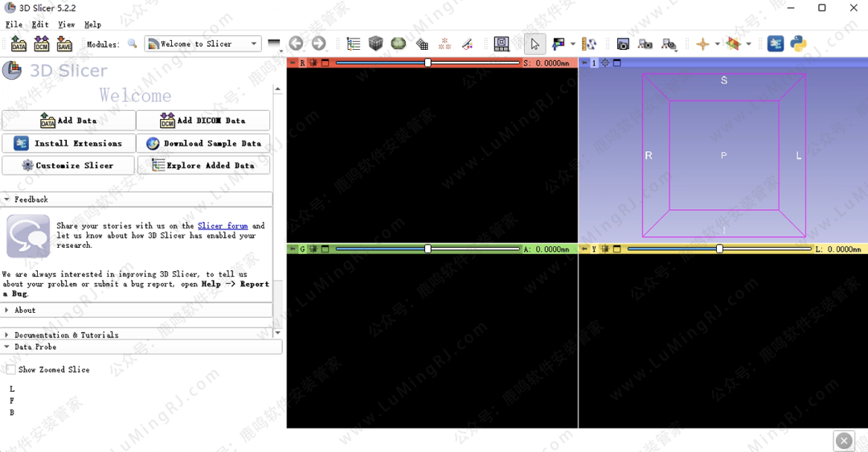Open the Data module tree icon
Screen dimensions: 868x452
click(353, 43)
